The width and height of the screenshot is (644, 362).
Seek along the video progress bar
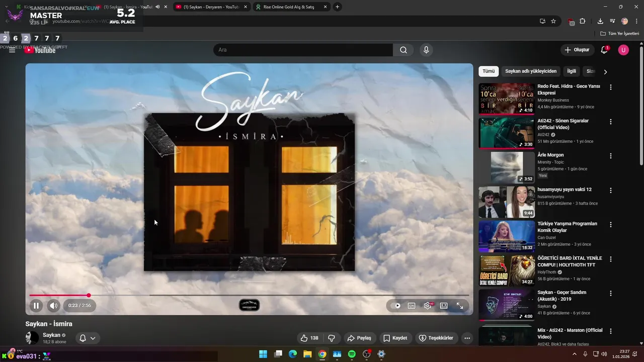coord(249,295)
